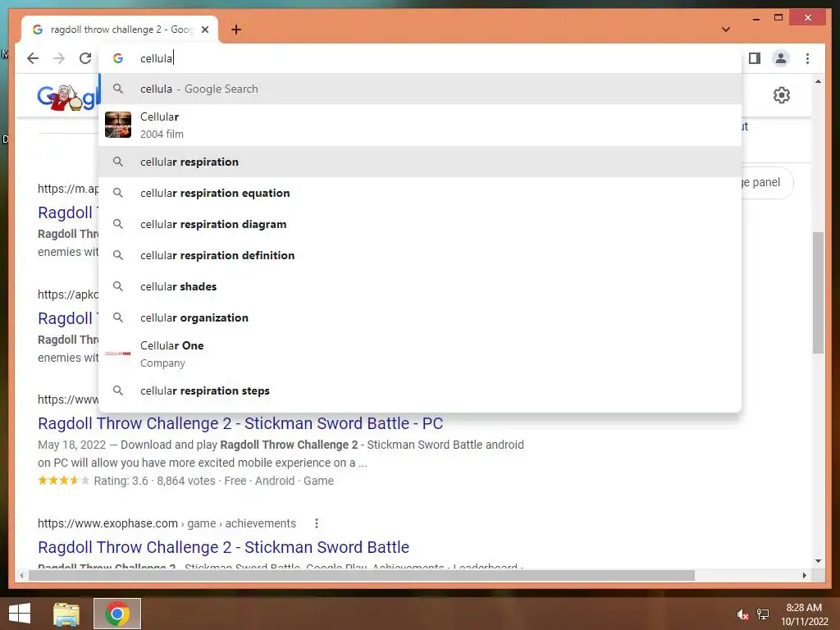Click search icon beside 'cellular shades'

coord(118,286)
